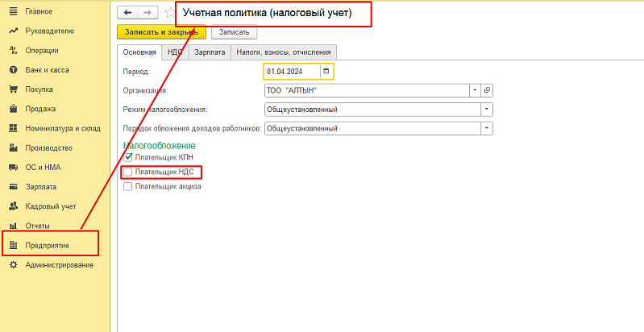
Task: Expand Порядок обложения доходов работников dropdown
Action: pos(486,128)
